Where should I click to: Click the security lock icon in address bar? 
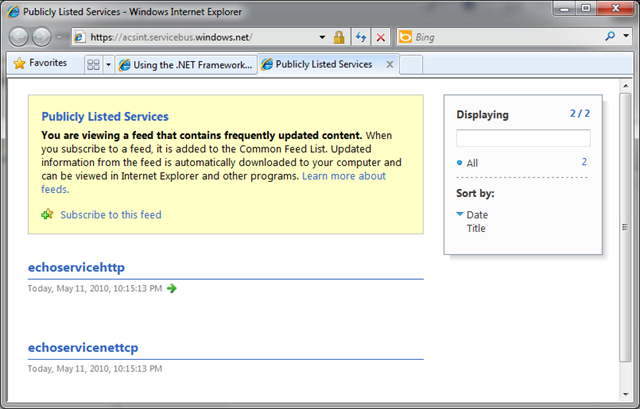pos(339,37)
